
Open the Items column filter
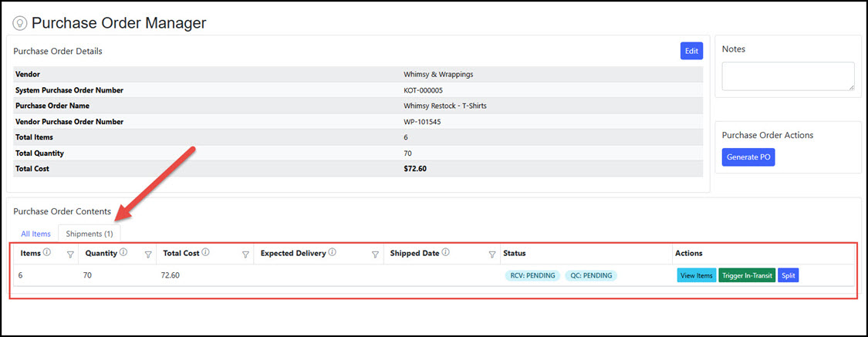[x=70, y=254]
